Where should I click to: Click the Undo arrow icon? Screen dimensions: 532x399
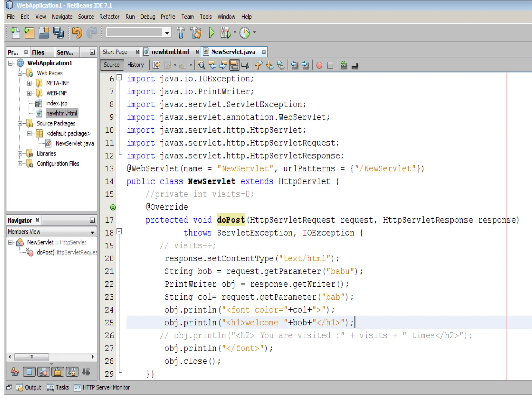[77, 33]
